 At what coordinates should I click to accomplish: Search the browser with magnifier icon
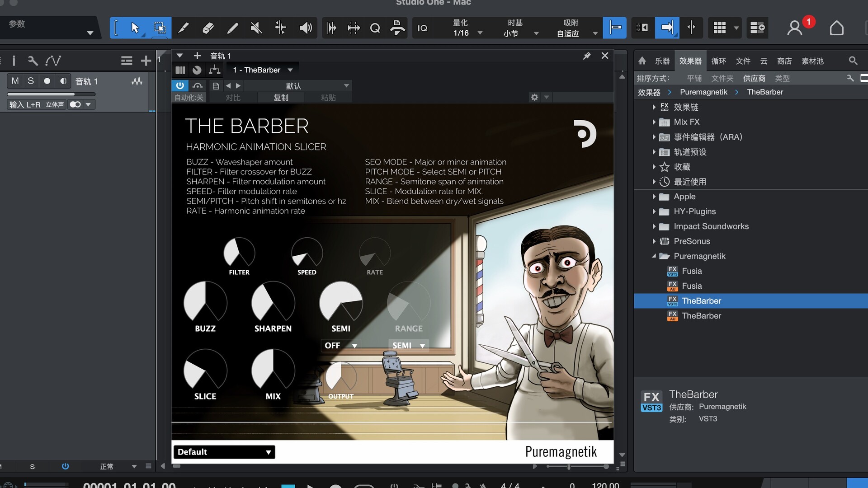[853, 61]
